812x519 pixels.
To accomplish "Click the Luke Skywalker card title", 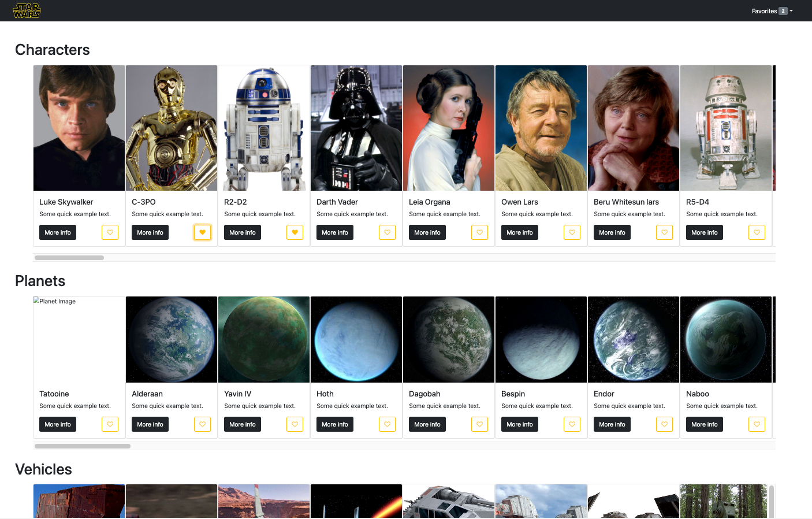I will [66, 202].
